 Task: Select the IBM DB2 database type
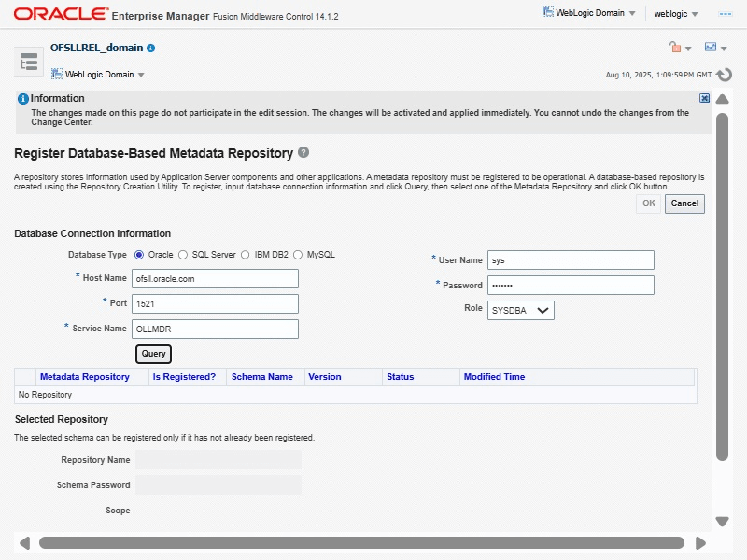click(x=245, y=255)
